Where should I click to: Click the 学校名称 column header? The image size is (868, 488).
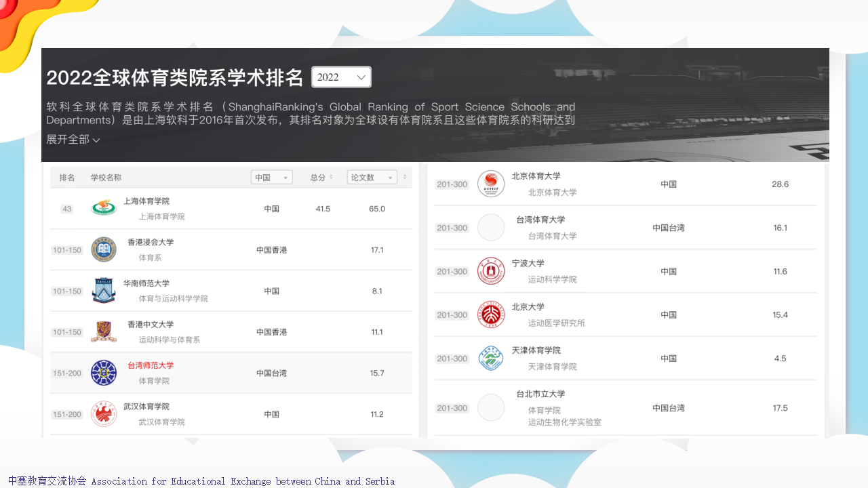click(106, 178)
